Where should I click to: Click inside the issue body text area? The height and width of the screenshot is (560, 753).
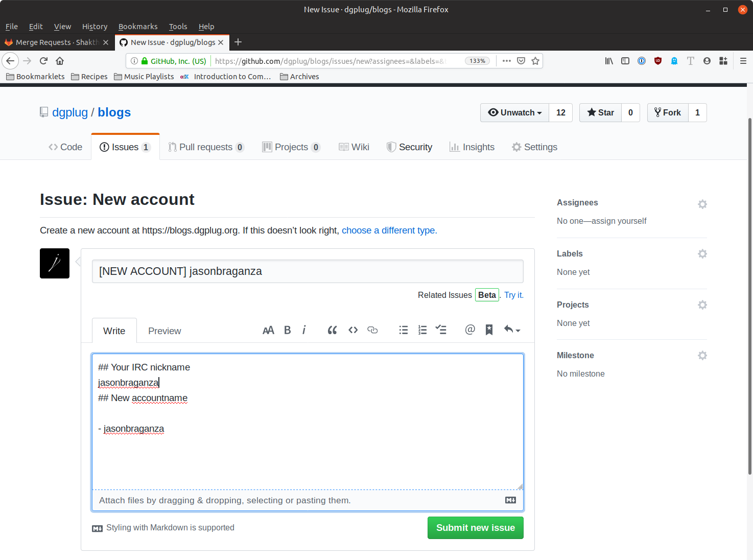[308, 422]
